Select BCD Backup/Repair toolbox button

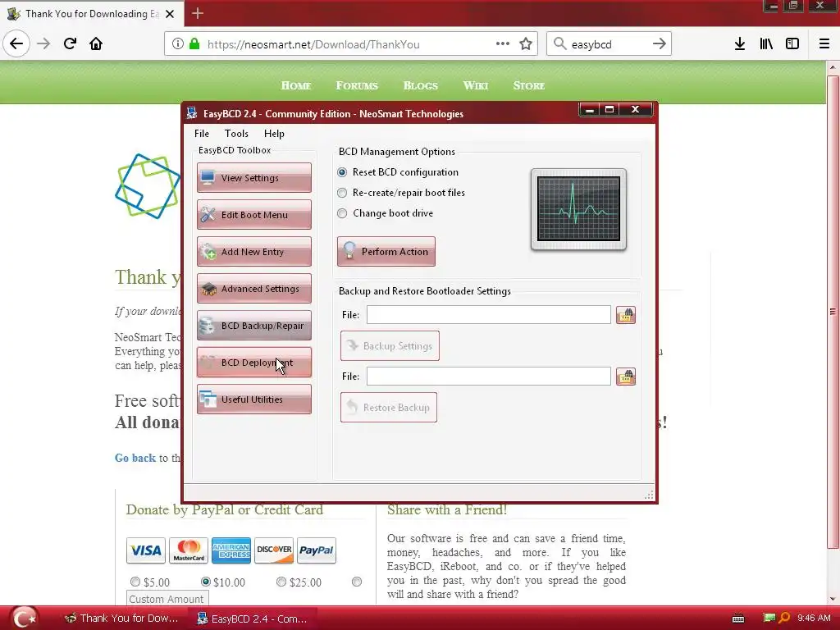pyautogui.click(x=254, y=325)
